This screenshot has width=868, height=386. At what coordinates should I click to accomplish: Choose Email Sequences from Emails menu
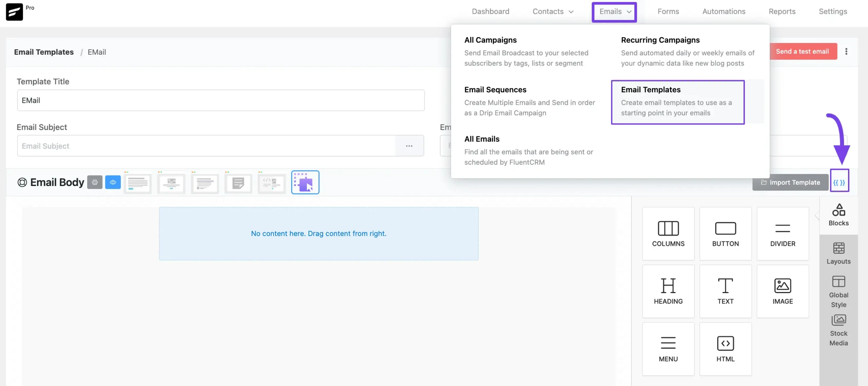(x=530, y=101)
